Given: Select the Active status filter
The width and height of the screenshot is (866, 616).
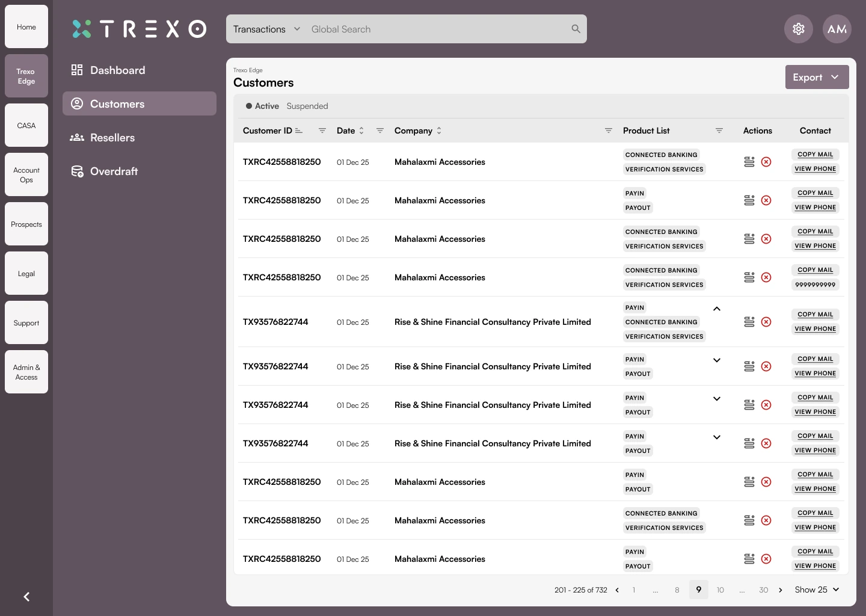Looking at the screenshot, I should [262, 106].
